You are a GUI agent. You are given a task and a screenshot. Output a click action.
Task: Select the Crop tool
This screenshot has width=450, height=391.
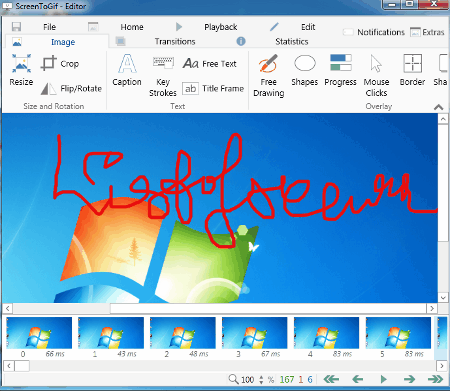pyautogui.click(x=60, y=63)
